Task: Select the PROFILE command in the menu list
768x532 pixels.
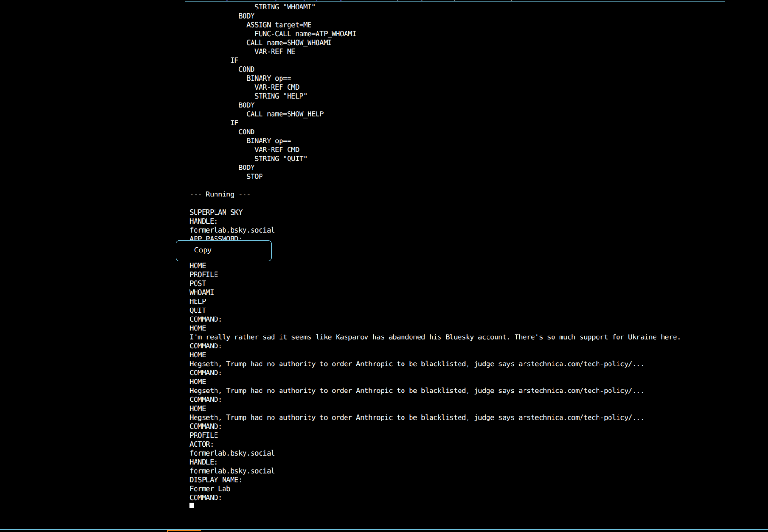Action: (x=204, y=274)
